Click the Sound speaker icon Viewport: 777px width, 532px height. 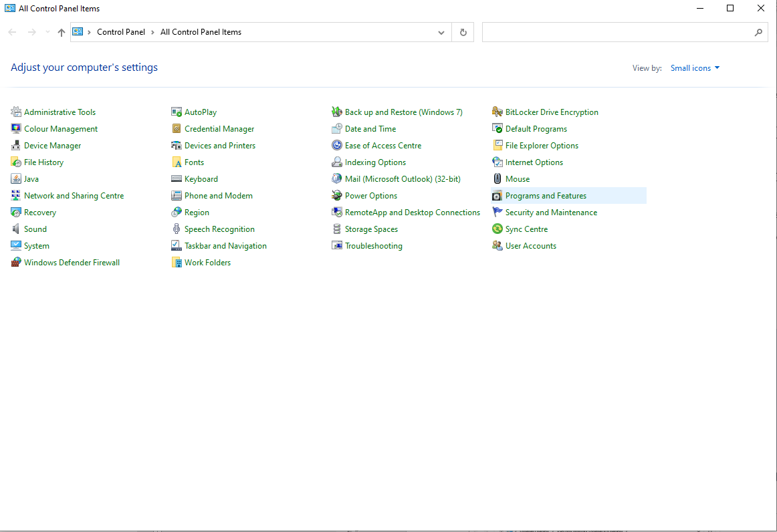[16, 229]
